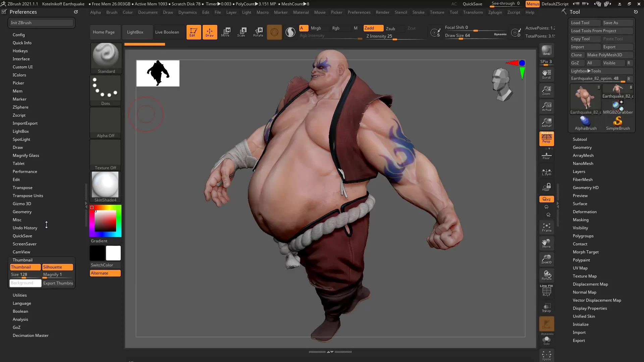Click the Scroll canvas icon
This screenshot has width=644, height=362.
(x=546, y=74)
